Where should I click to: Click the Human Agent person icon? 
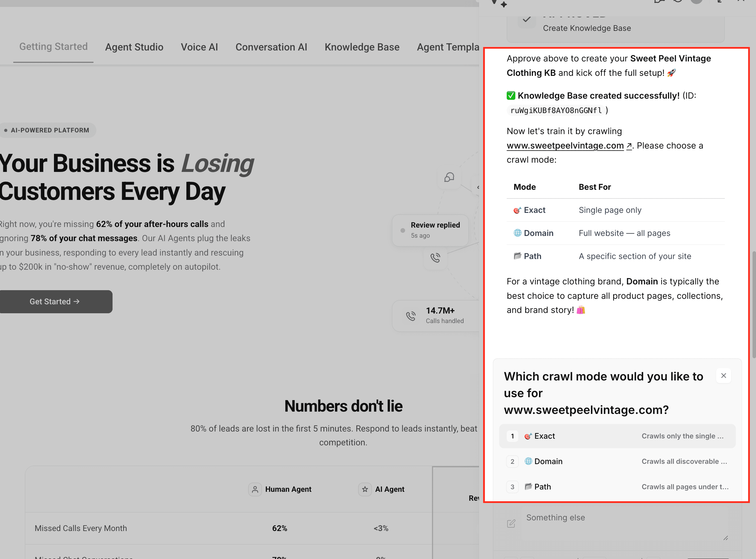pyautogui.click(x=255, y=489)
